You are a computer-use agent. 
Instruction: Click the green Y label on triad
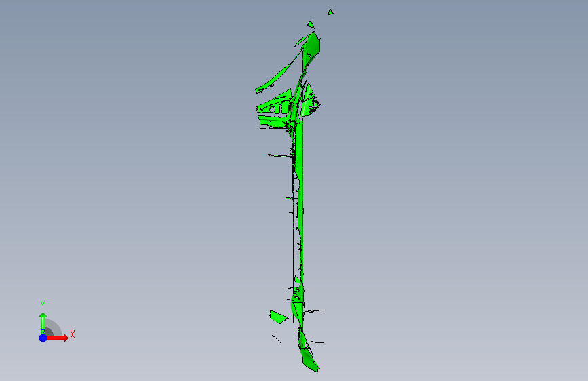pos(43,305)
